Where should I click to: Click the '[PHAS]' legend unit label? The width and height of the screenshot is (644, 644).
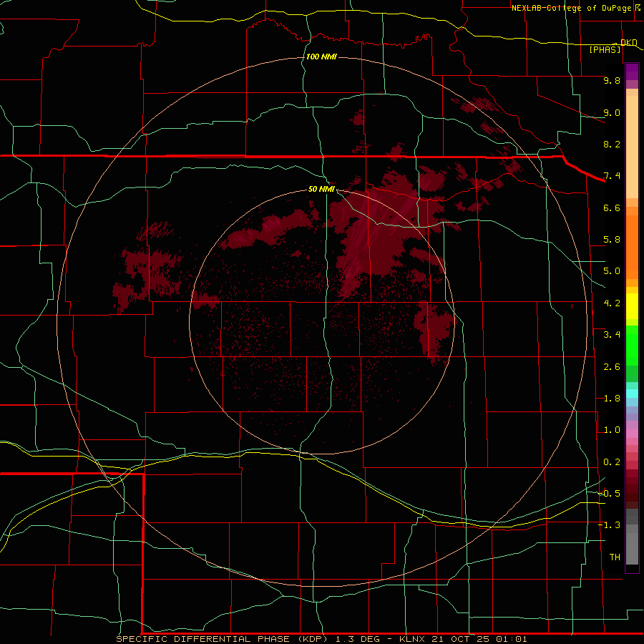pyautogui.click(x=605, y=50)
